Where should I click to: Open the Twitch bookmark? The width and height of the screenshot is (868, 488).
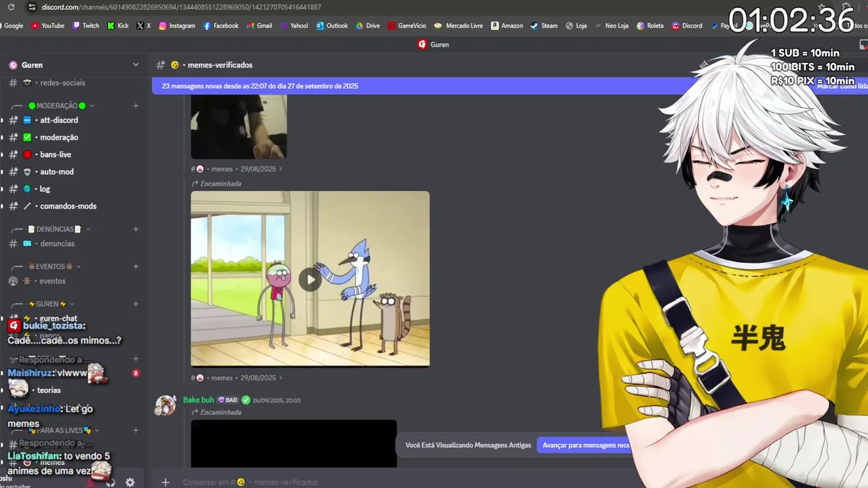pyautogui.click(x=85, y=26)
